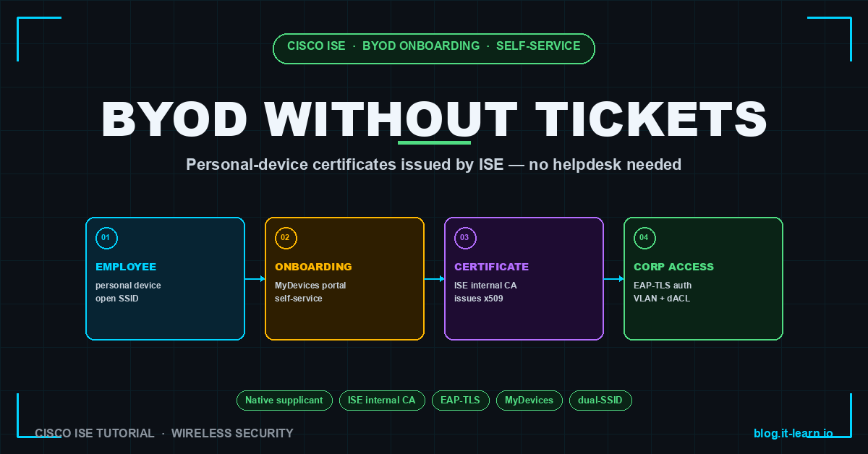Select the 01 step number badge
Screen dimensions: 868x454
click(106, 238)
